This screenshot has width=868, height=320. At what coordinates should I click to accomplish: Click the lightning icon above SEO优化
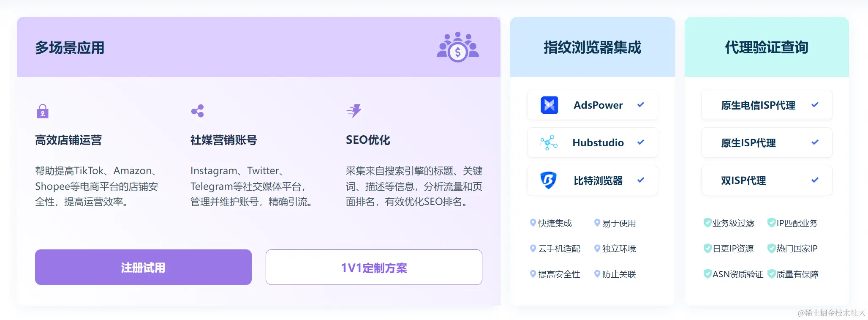pyautogui.click(x=354, y=111)
